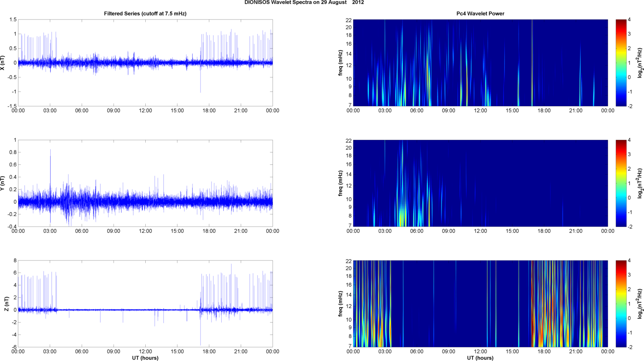Image resolution: width=644 pixels, height=361 pixels.
Task: Click the "-0.4" tick on the Y series axis
Action: [x=11, y=227]
